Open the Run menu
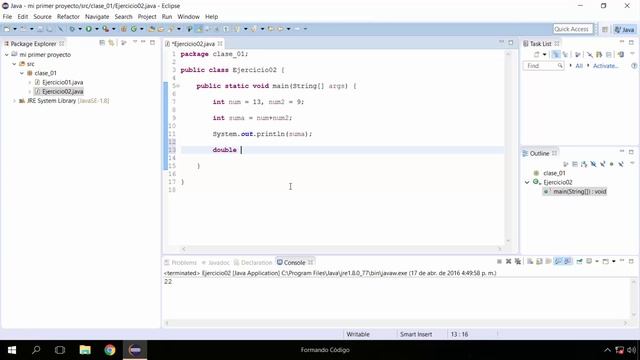 point(167,17)
